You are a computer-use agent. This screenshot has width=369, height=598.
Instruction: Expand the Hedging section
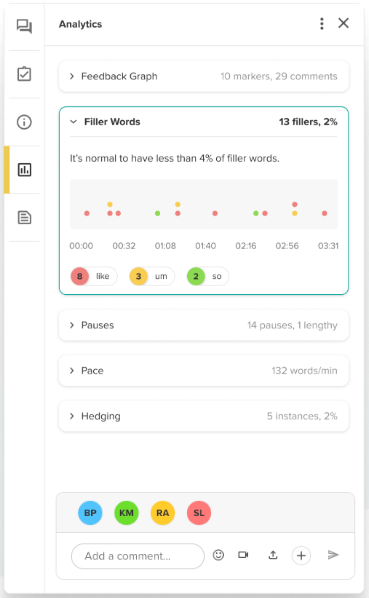[204, 416]
